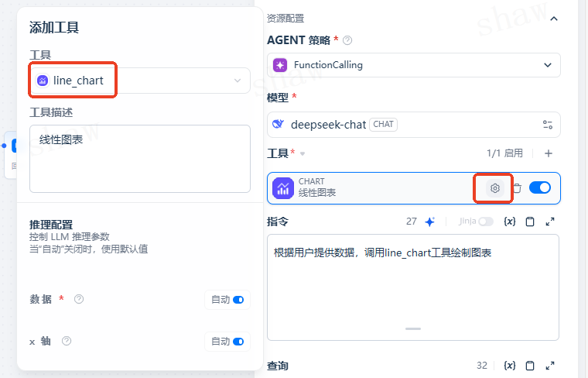
Task: Open settings gear for CHART tool
Action: click(x=494, y=188)
